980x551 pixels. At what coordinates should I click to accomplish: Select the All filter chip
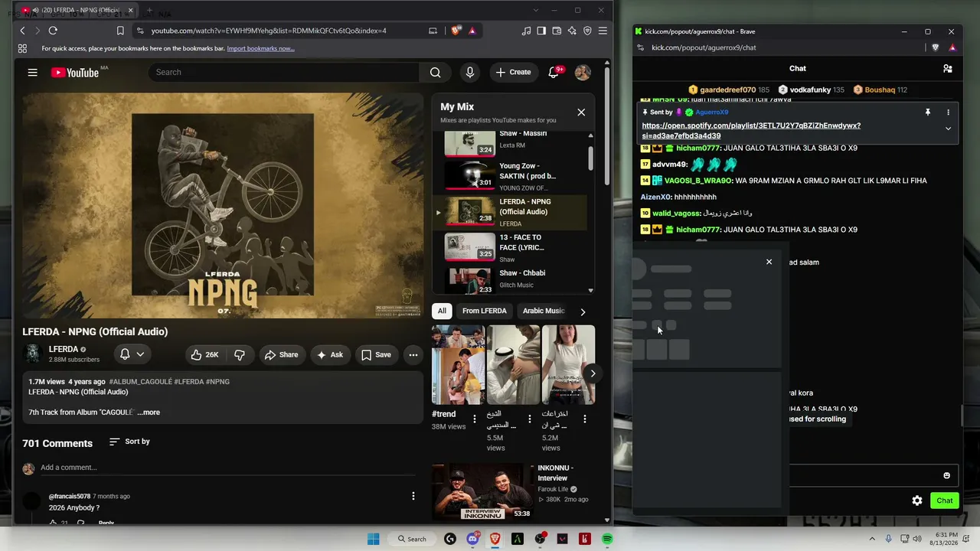(x=442, y=311)
